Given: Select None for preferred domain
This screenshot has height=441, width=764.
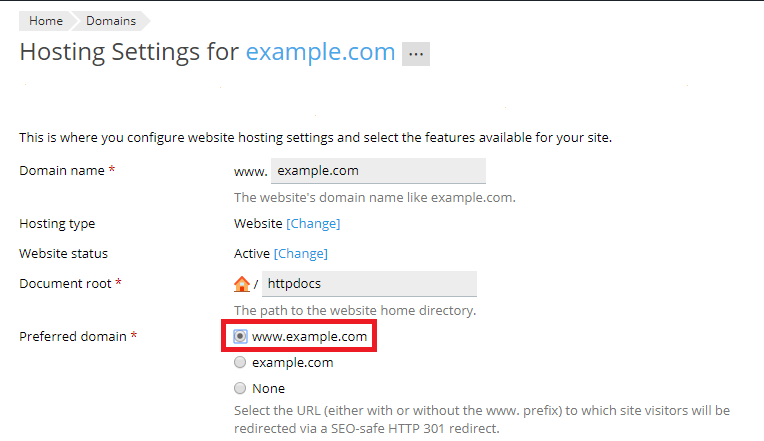Looking at the screenshot, I should click(240, 389).
